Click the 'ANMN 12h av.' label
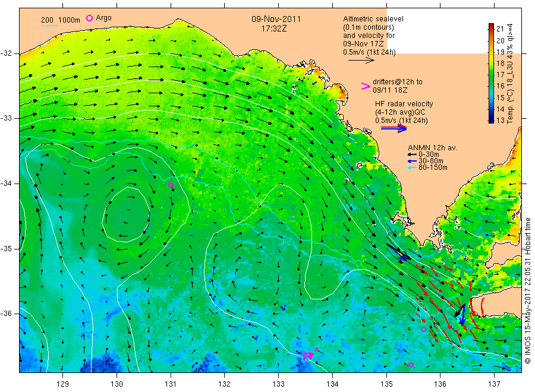Image resolution: width=535 pixels, height=392 pixels. point(433,148)
